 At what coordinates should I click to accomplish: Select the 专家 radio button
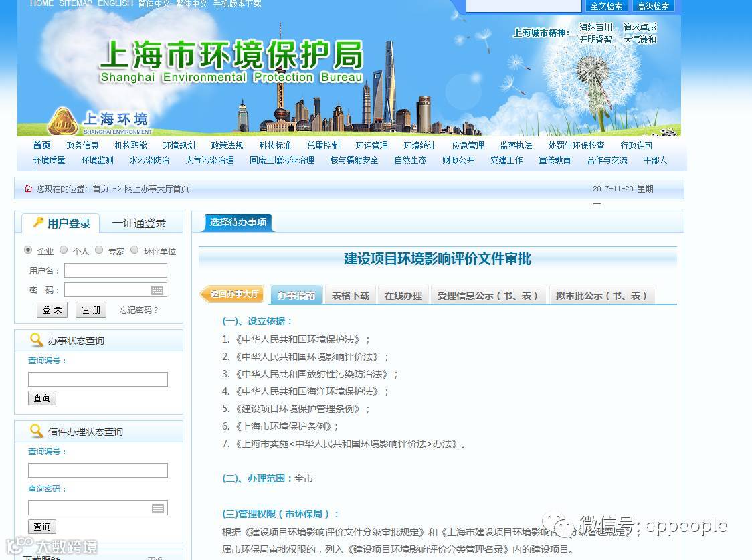[x=99, y=250]
